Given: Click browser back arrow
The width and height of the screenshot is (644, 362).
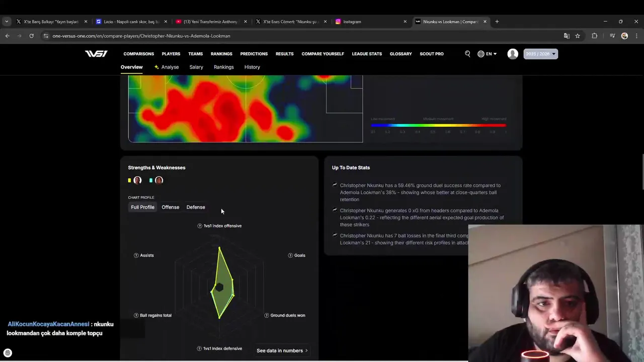Looking at the screenshot, I should (x=7, y=36).
